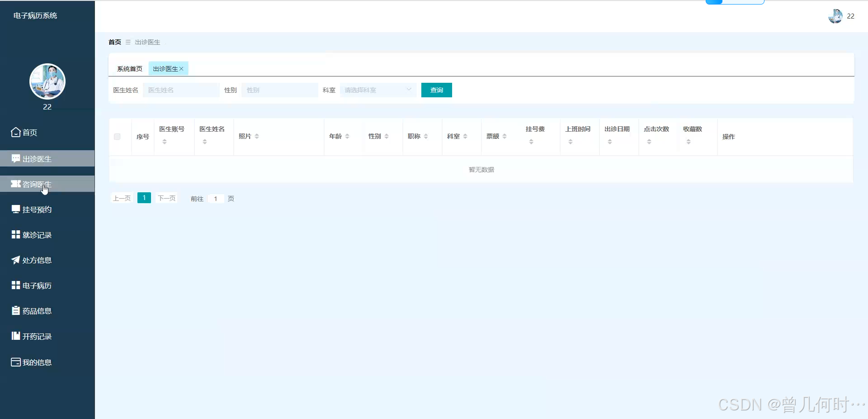Click the 处方信息 paper-plane icon

point(15,260)
